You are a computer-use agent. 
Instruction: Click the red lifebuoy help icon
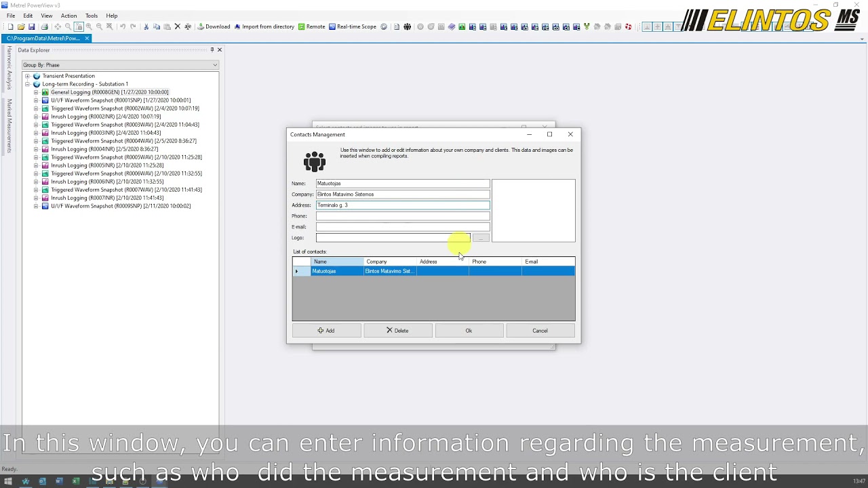click(x=628, y=26)
